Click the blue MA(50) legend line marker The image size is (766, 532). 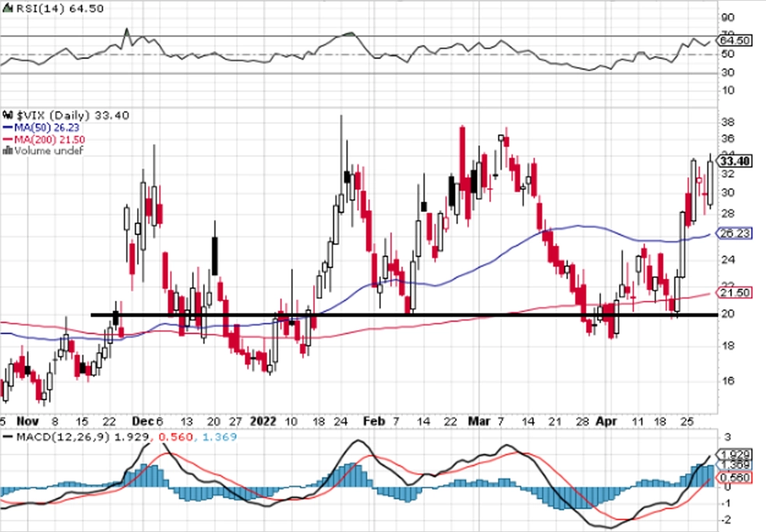pyautogui.click(x=8, y=128)
